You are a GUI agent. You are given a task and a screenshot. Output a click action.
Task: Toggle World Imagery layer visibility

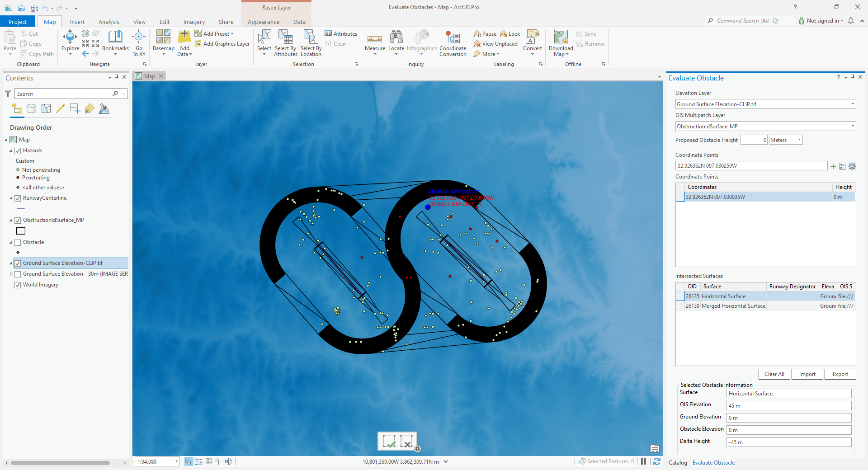(18, 285)
